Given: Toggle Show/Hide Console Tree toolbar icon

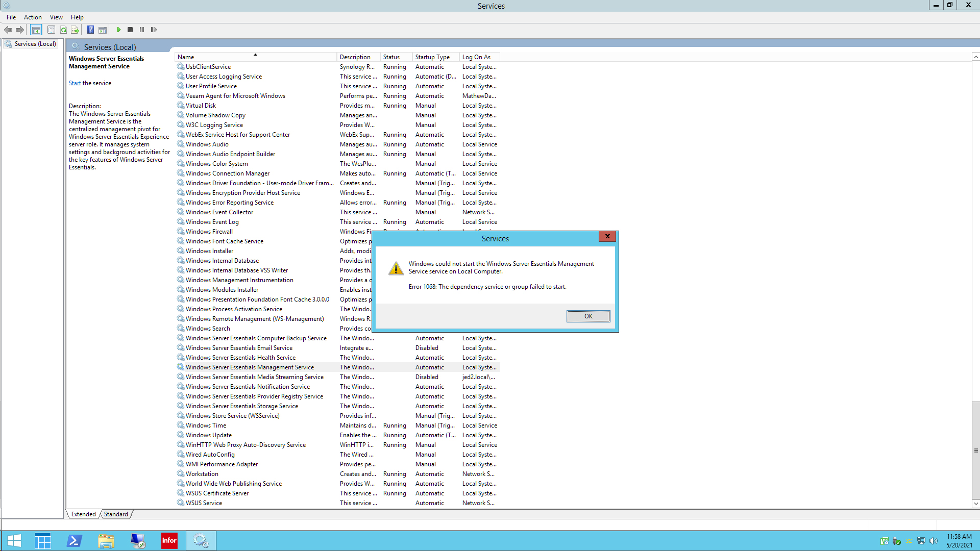Looking at the screenshot, I should click(36, 30).
